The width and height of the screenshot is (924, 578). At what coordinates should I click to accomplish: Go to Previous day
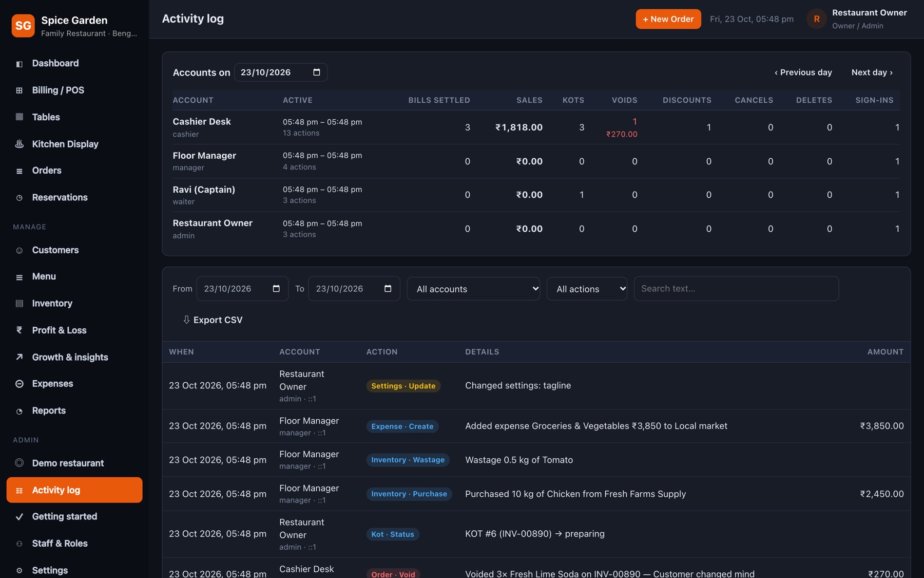[803, 72]
